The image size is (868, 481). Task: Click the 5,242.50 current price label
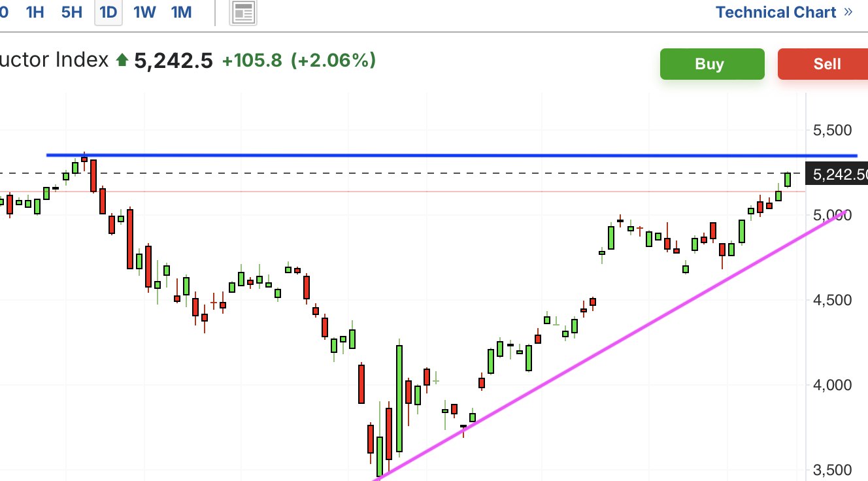pos(838,174)
